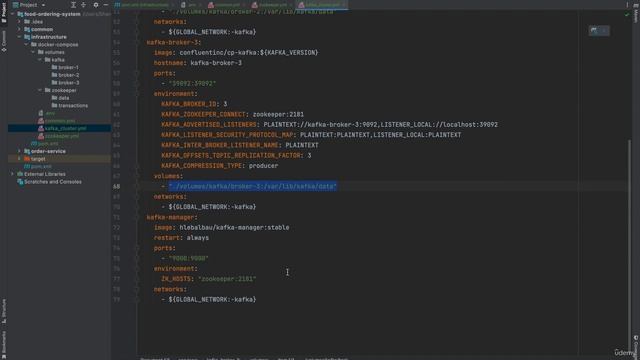Open zookeeper.yml in project tree

pos(58,136)
